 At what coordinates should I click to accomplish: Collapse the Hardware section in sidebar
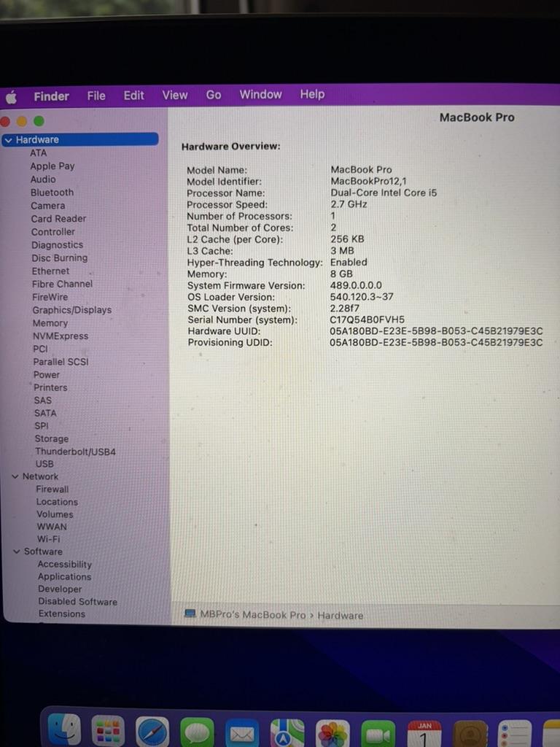(x=8, y=140)
